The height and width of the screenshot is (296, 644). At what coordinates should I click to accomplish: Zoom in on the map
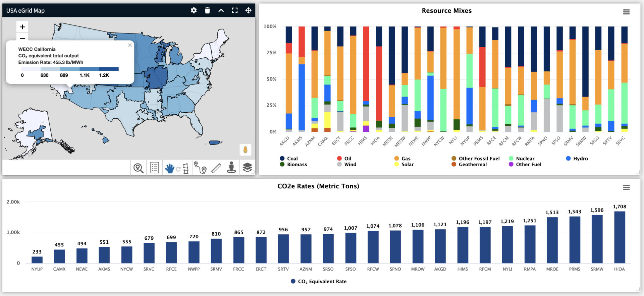[x=22, y=27]
